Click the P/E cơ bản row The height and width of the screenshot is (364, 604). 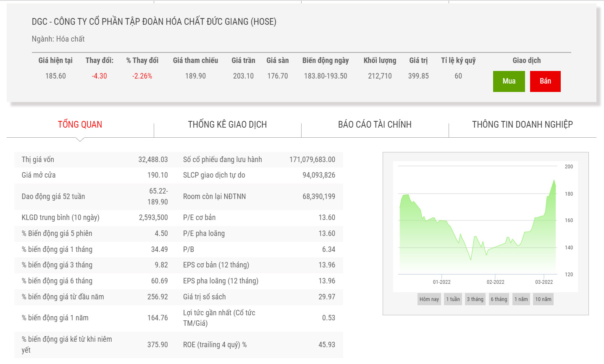point(259,217)
